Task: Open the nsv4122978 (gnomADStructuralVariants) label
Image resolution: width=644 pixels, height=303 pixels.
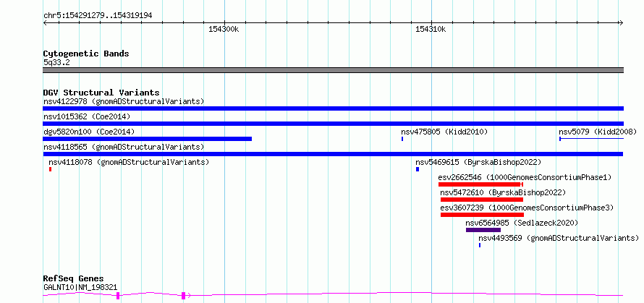Action: click(x=124, y=101)
